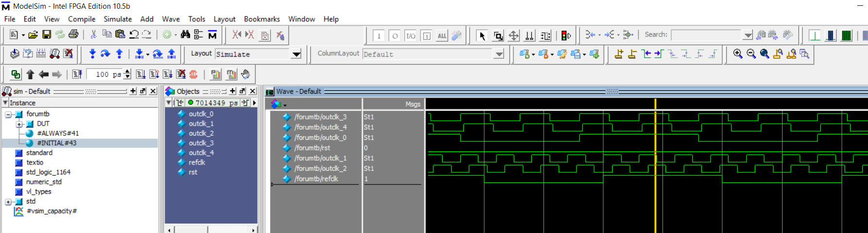Click into the Search input field
The height and width of the screenshot is (233, 868).
707,35
